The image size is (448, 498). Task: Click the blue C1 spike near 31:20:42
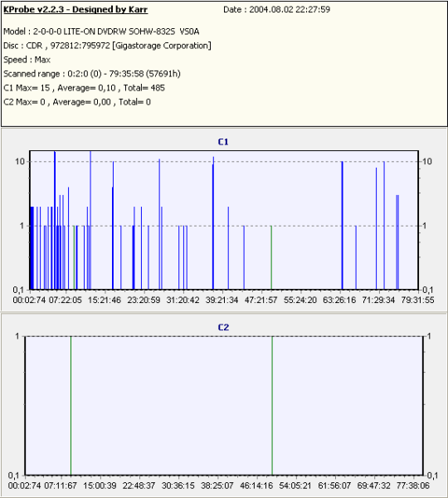[183, 257]
